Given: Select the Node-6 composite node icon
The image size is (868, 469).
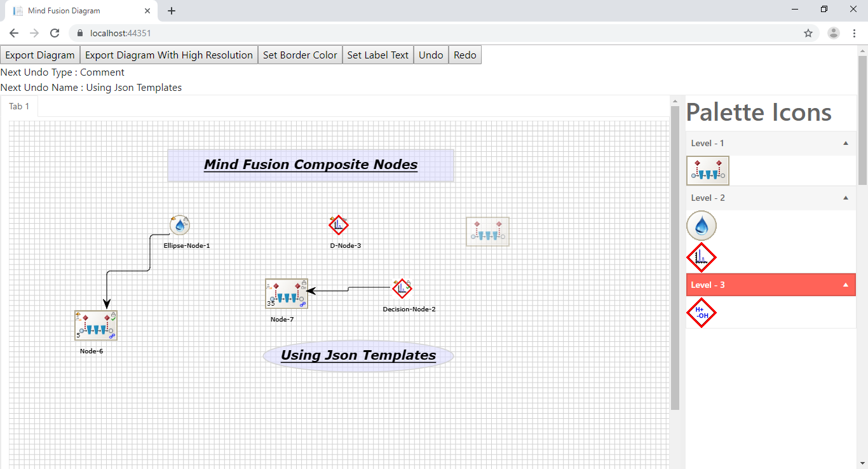Looking at the screenshot, I should pyautogui.click(x=96, y=325).
